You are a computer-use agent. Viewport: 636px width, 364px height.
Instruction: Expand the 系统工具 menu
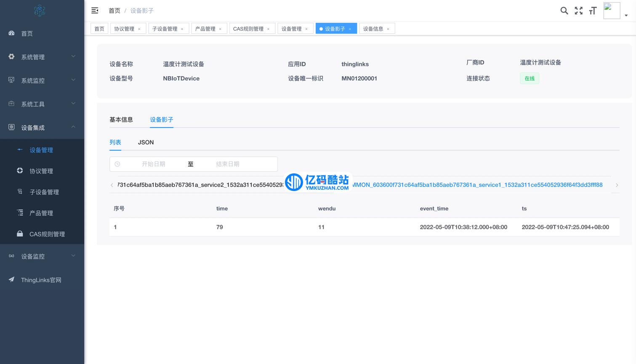[x=42, y=104]
